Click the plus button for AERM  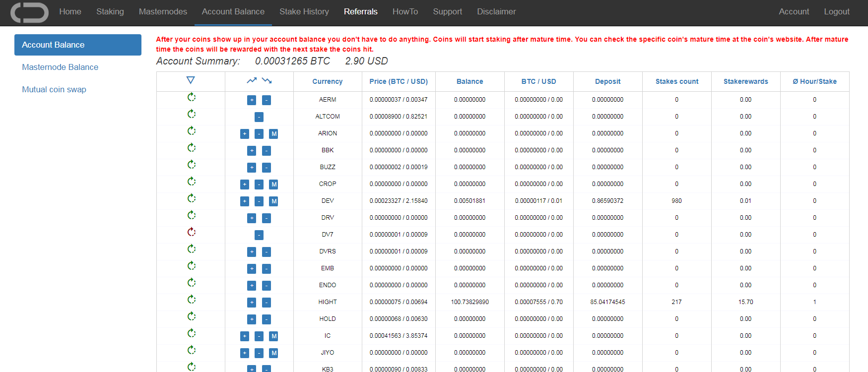[252, 100]
